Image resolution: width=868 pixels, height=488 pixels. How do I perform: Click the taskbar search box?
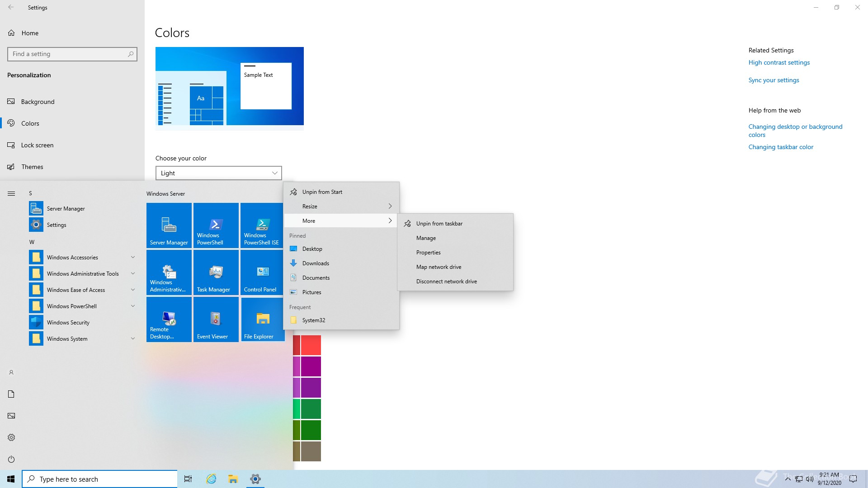click(99, 479)
